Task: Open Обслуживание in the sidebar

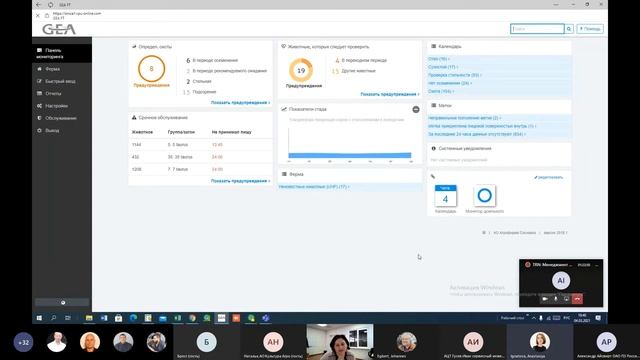Action: [62, 118]
